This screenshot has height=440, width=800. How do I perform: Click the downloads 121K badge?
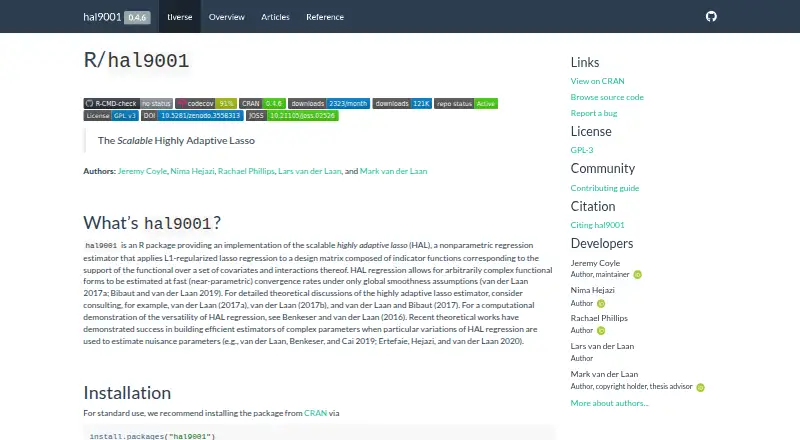pos(402,104)
